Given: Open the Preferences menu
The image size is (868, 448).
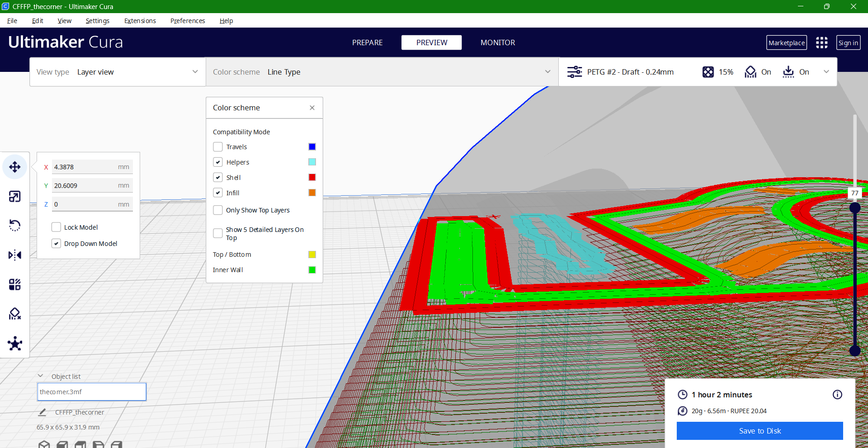Looking at the screenshot, I should pos(187,21).
